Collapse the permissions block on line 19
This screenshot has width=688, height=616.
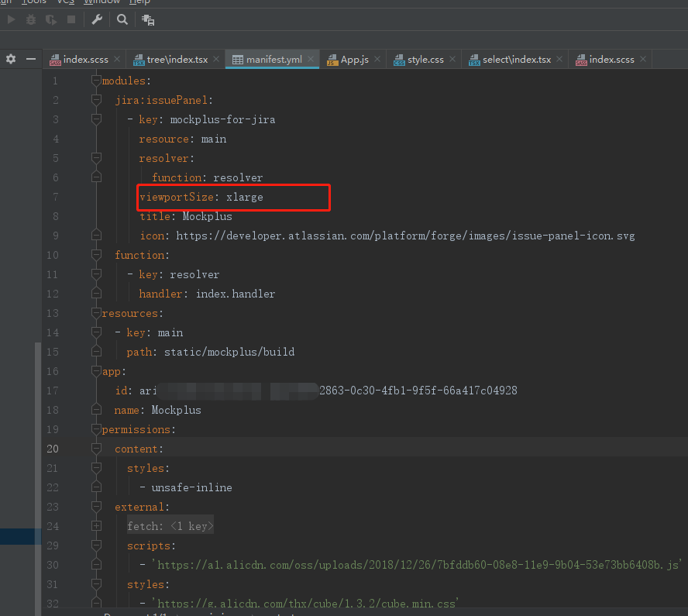coord(96,429)
